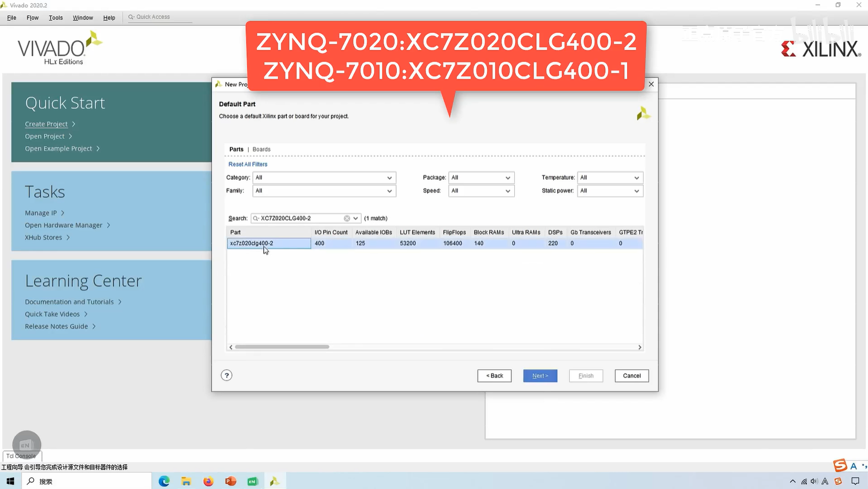868x489 pixels.
Task: Click the green EN app taskbar icon
Action: (x=252, y=481)
